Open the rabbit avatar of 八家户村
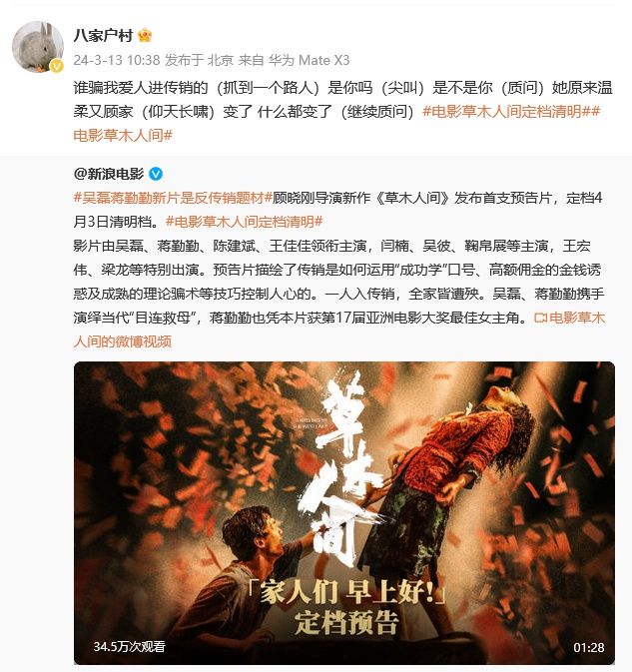Image resolution: width=632 pixels, height=672 pixels. (38, 47)
